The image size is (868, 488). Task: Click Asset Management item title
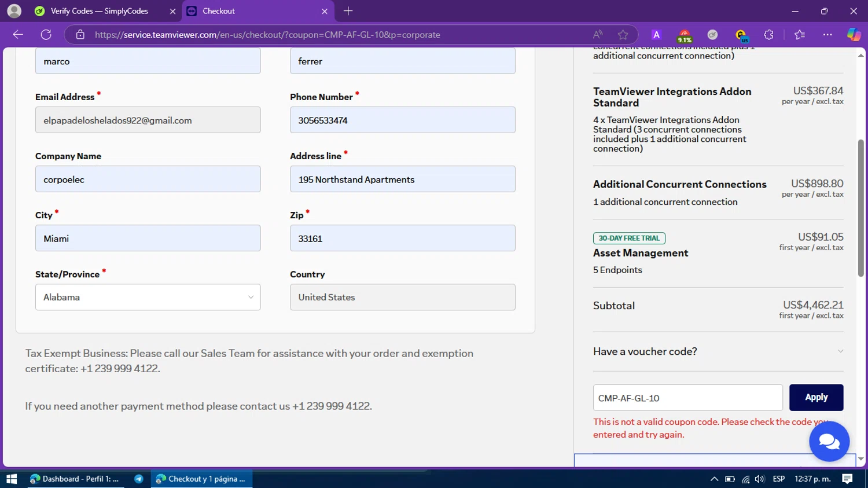[641, 253]
